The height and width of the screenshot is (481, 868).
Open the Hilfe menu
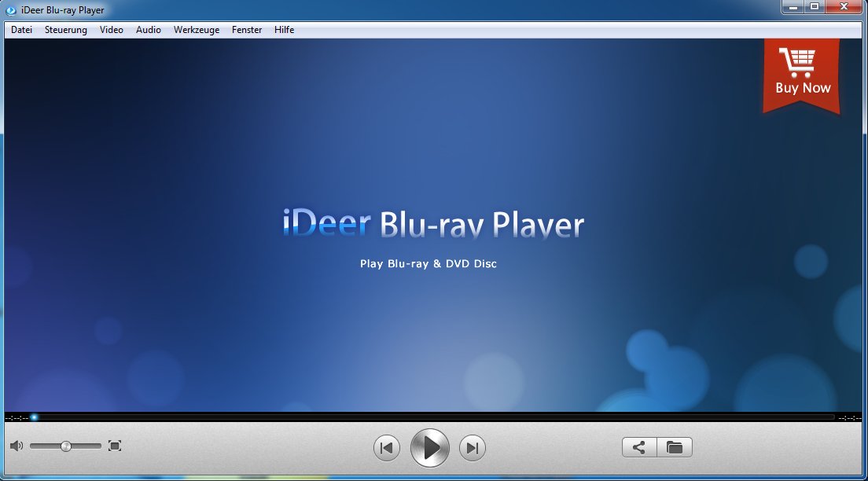[284, 30]
